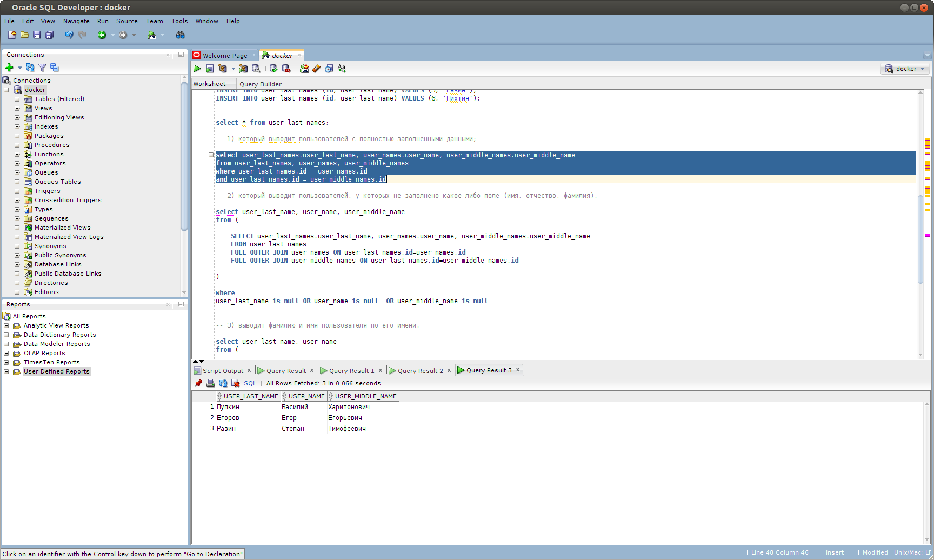The width and height of the screenshot is (934, 560).
Task: Execute the script using the Run Script icon
Action: point(210,69)
